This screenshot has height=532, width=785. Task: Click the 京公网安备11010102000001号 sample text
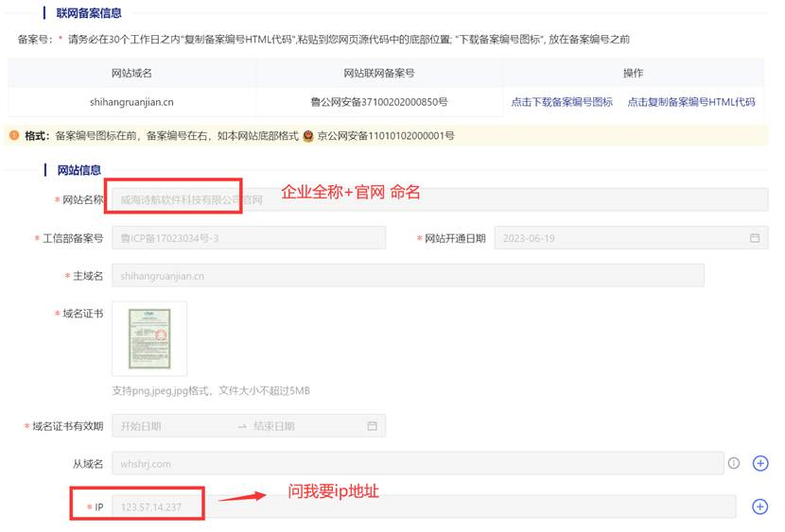pos(386,135)
